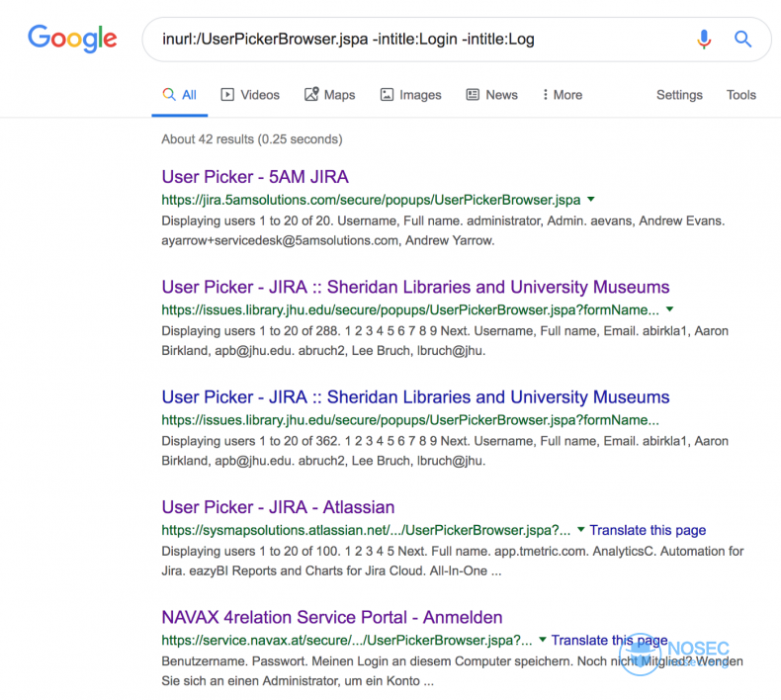The width and height of the screenshot is (781, 700).
Task: Click the service.navax.at URL
Action: pyautogui.click(x=347, y=641)
